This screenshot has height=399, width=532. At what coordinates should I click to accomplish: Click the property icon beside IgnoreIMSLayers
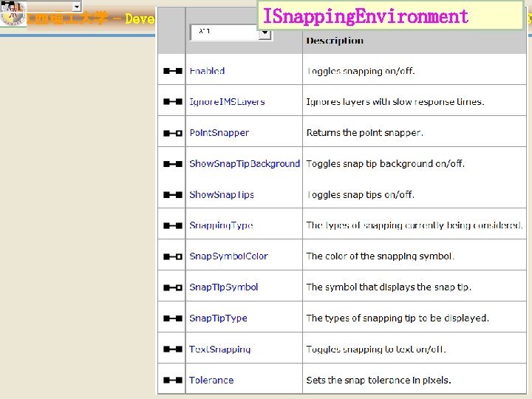(173, 101)
